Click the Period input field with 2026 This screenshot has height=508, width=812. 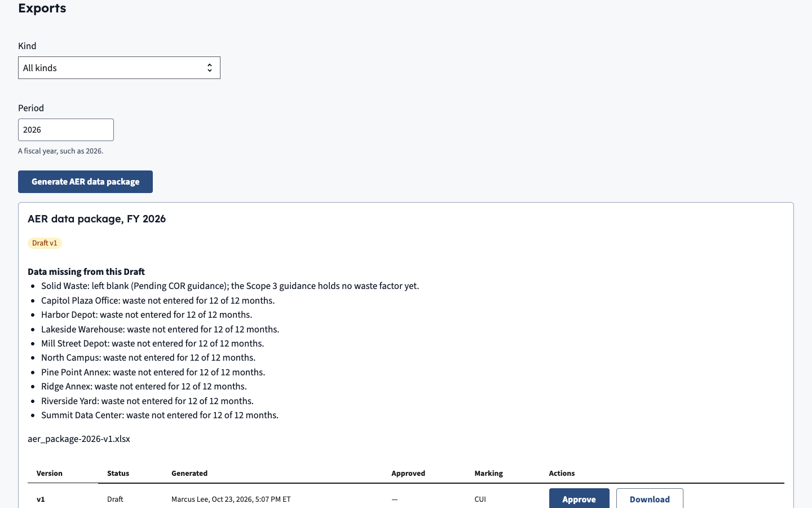[66, 130]
